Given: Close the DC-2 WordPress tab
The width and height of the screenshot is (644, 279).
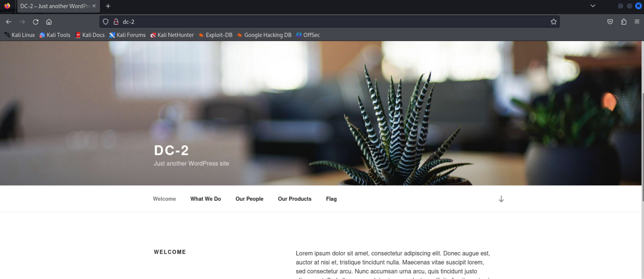Looking at the screenshot, I should pos(94,6).
